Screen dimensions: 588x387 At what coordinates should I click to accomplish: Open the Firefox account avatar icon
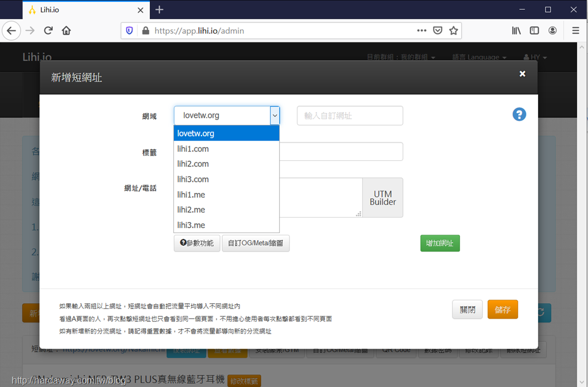552,31
